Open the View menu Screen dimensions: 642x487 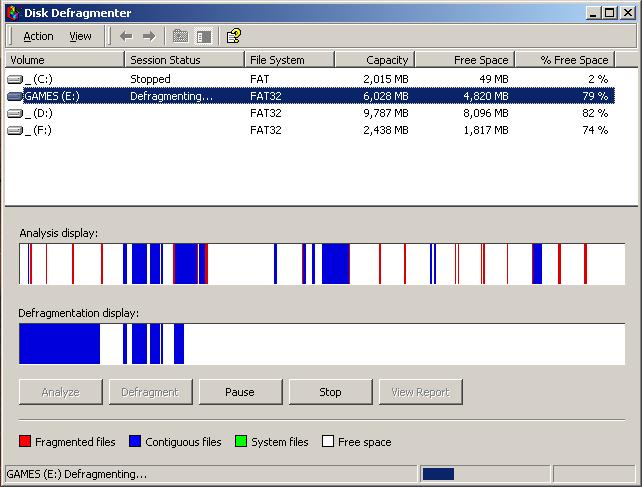click(80, 36)
